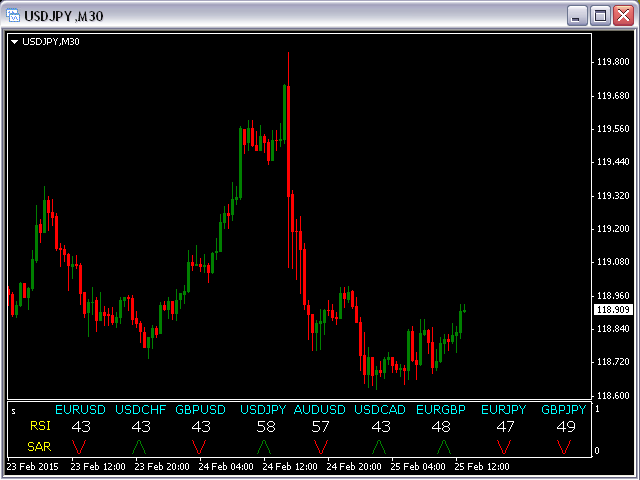Click RSI value 47 under EURJPY
The height and width of the screenshot is (480, 640).
(x=505, y=427)
